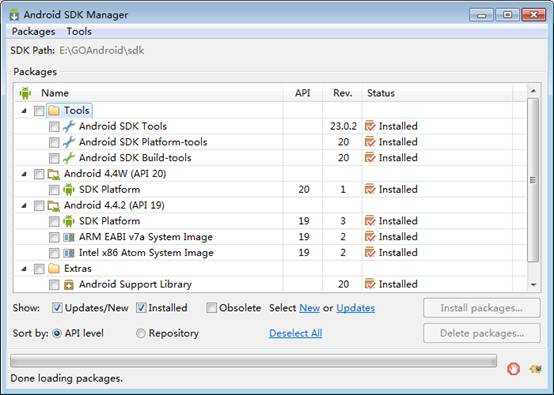Click the green wrench icon for Build-tools
This screenshot has width=554, height=395.
click(x=69, y=158)
